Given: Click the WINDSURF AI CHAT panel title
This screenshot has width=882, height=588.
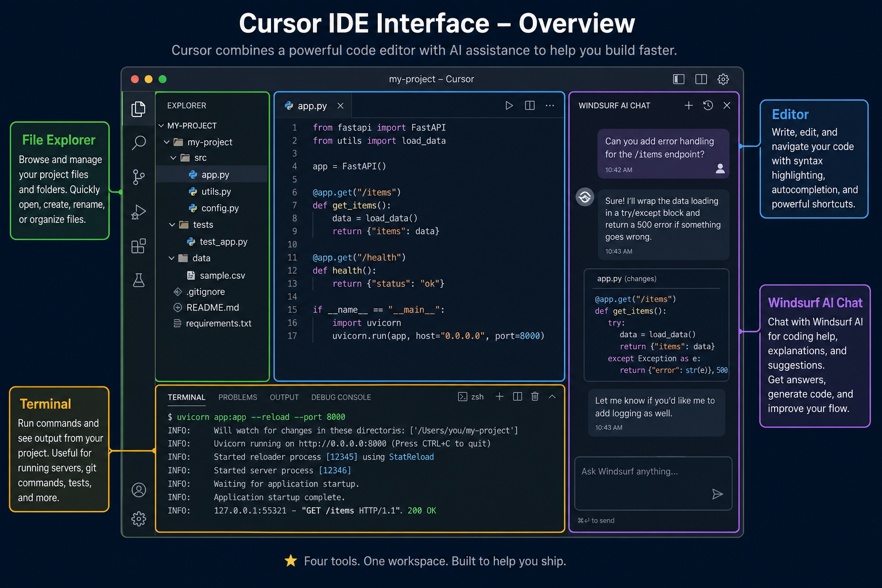Looking at the screenshot, I should (614, 106).
